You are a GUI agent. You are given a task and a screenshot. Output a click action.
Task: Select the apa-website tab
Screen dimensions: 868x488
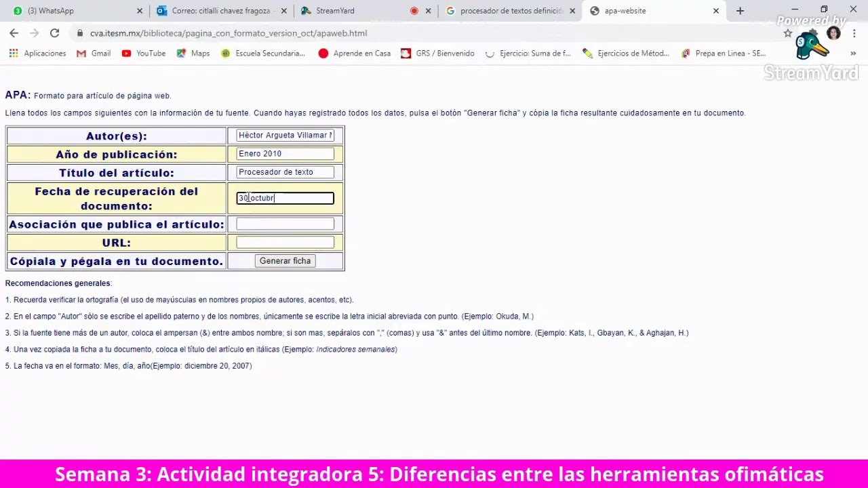click(x=654, y=11)
